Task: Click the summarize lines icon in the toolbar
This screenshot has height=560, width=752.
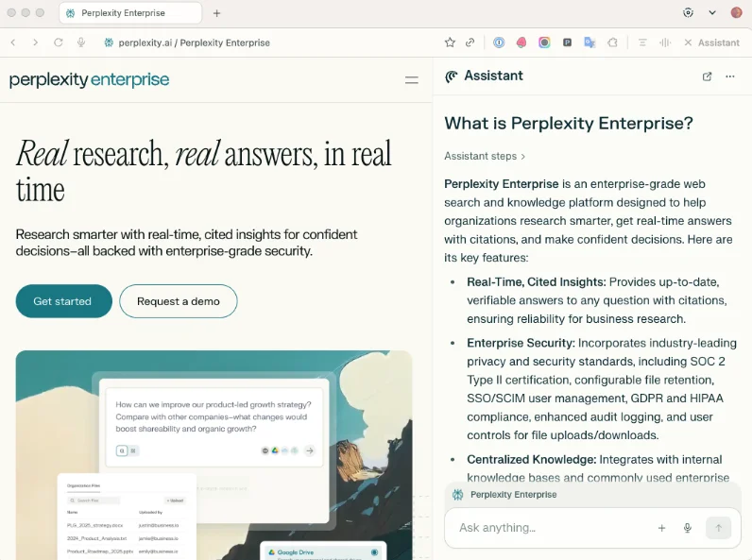Action: tap(642, 42)
